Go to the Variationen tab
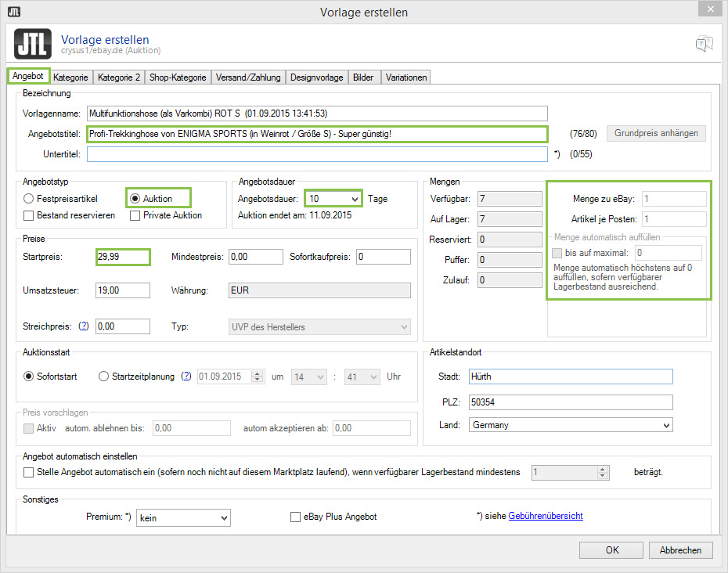The image size is (728, 573). (x=406, y=77)
